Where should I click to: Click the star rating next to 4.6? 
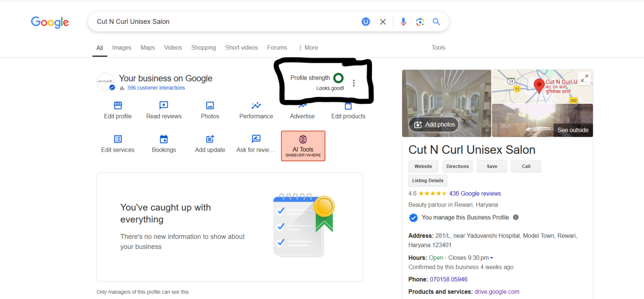(433, 194)
